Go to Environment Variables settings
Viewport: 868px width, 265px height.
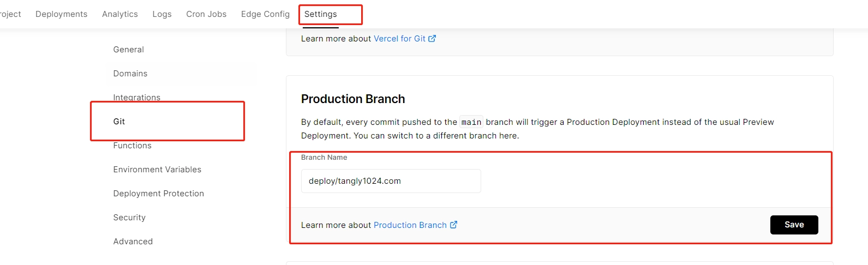(157, 170)
